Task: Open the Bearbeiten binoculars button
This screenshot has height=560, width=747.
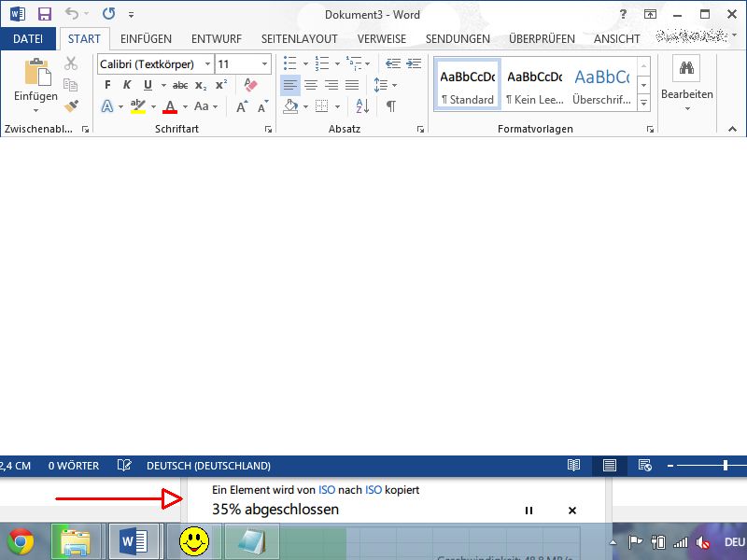Action: click(x=686, y=83)
